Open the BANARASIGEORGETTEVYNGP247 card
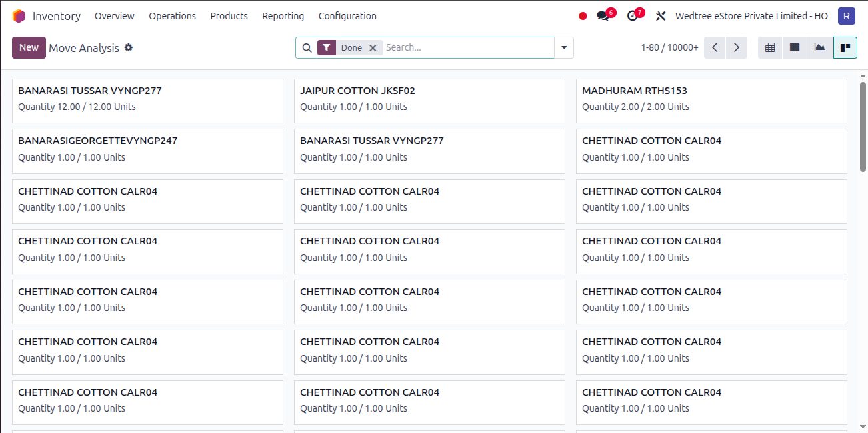868x433 pixels. 147,151
